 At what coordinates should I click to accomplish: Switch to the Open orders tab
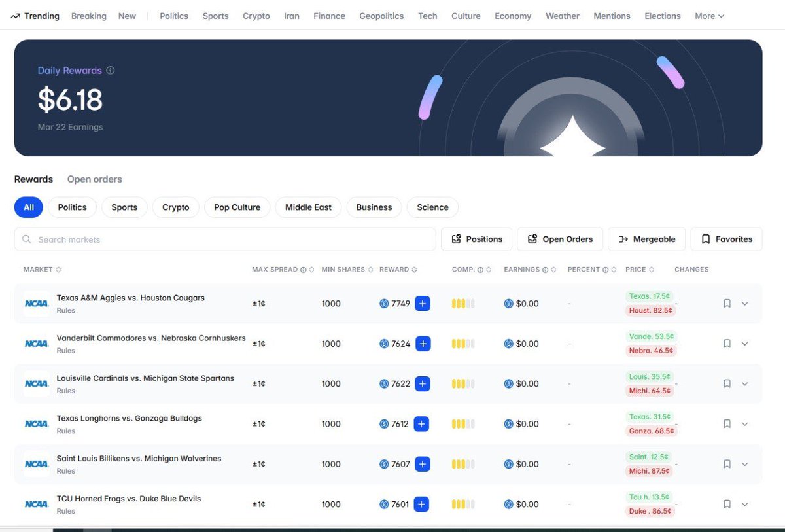95,179
